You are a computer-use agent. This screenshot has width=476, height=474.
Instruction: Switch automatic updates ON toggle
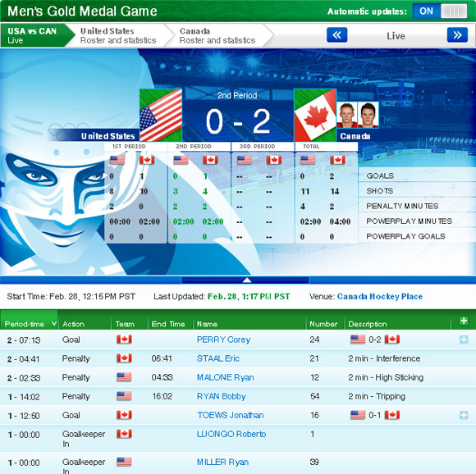pyautogui.click(x=426, y=11)
